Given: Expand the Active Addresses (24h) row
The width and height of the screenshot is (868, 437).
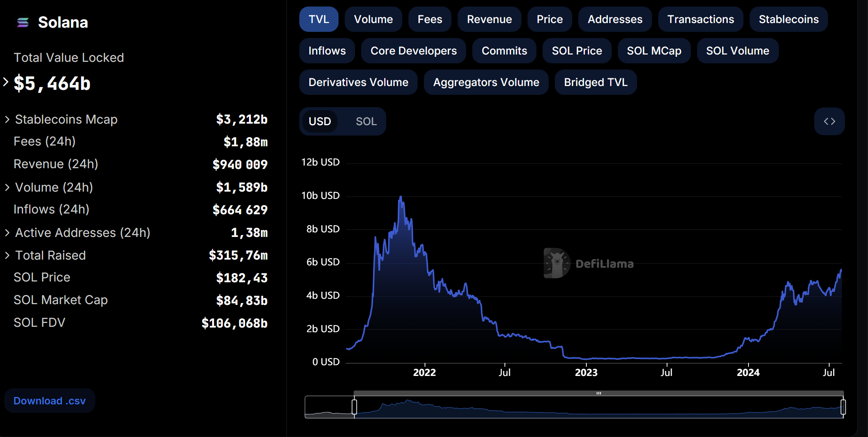Looking at the screenshot, I should tap(7, 233).
